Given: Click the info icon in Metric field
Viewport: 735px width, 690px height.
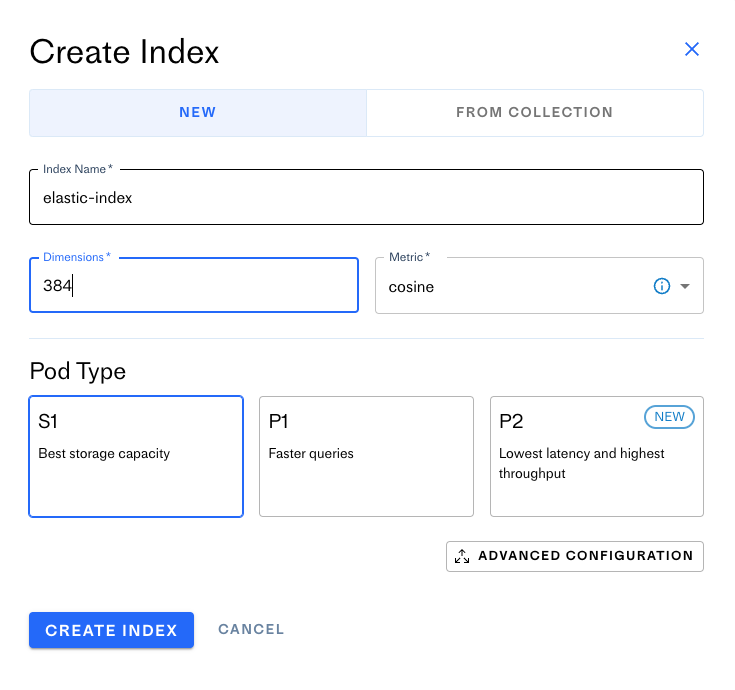Looking at the screenshot, I should coord(661,286).
